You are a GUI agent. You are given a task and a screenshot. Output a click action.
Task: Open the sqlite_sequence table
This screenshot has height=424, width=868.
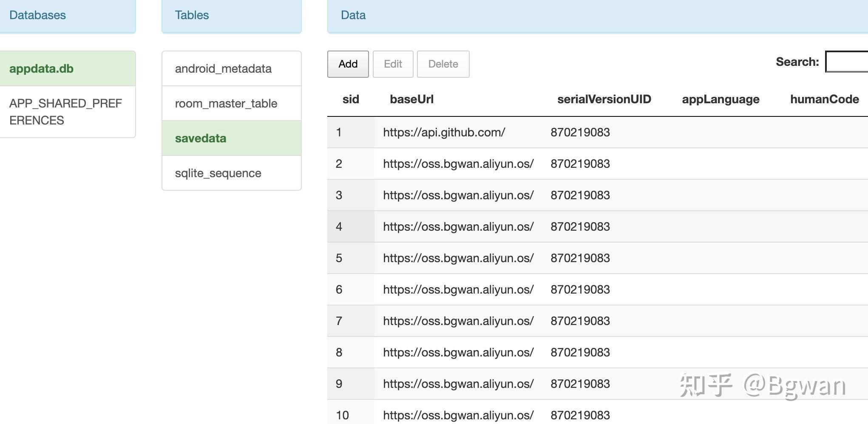coord(218,173)
